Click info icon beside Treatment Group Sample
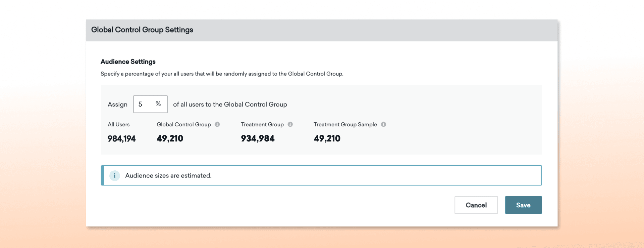The image size is (644, 248). (383, 124)
